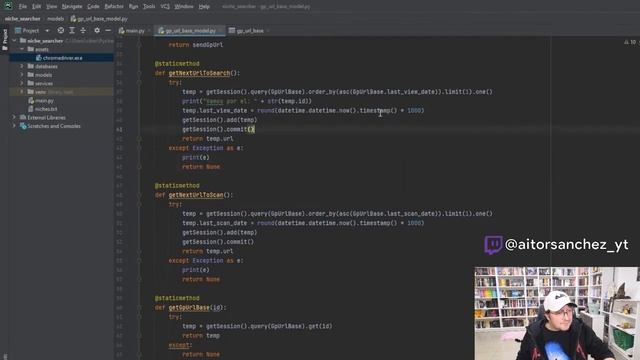
Task: Click the @aitorsanchez_yt handle text
Action: click(567, 244)
